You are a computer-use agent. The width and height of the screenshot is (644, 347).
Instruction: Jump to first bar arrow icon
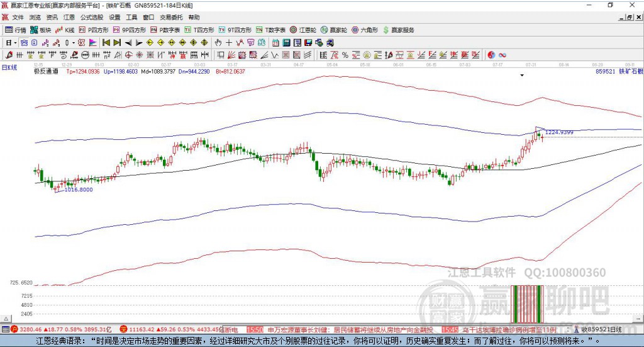pos(106,42)
